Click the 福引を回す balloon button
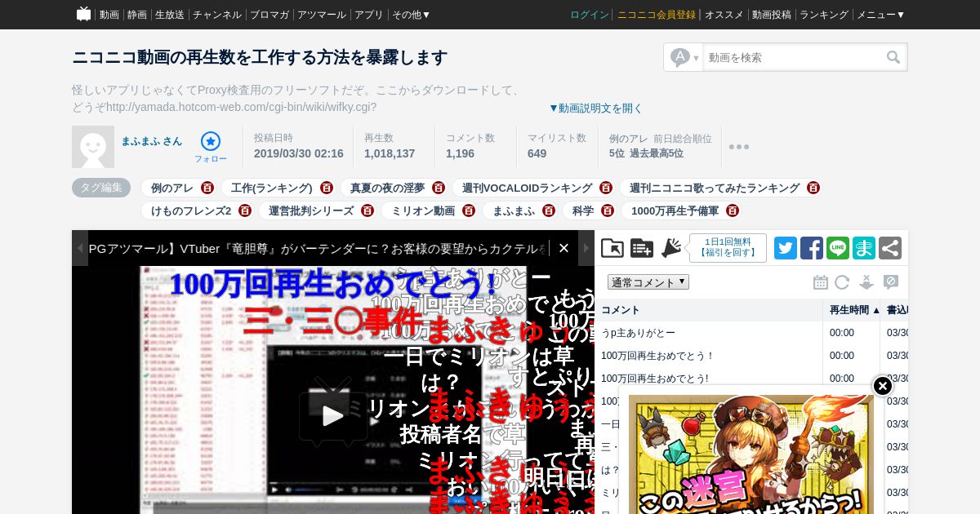The width and height of the screenshot is (980, 514). pyautogui.click(x=728, y=248)
